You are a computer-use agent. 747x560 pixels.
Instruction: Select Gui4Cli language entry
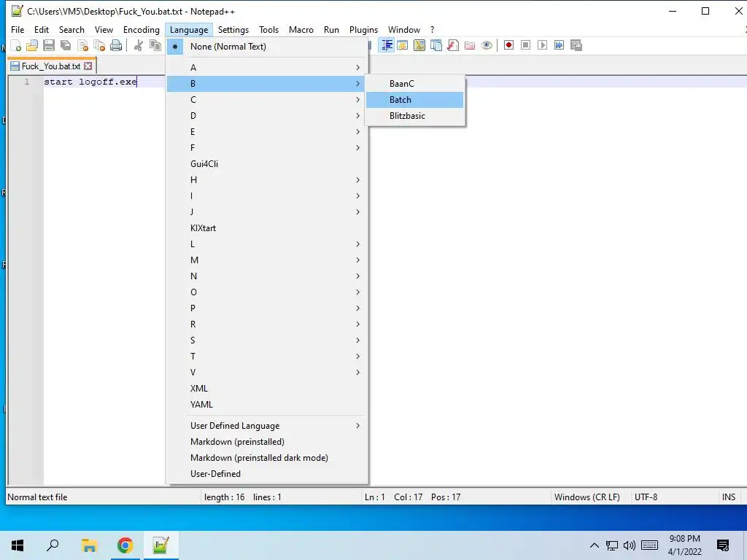tap(267, 164)
